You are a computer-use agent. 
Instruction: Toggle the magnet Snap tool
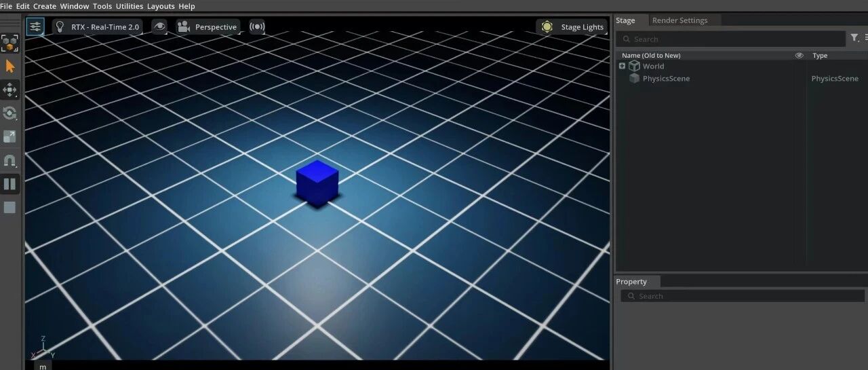[9, 161]
